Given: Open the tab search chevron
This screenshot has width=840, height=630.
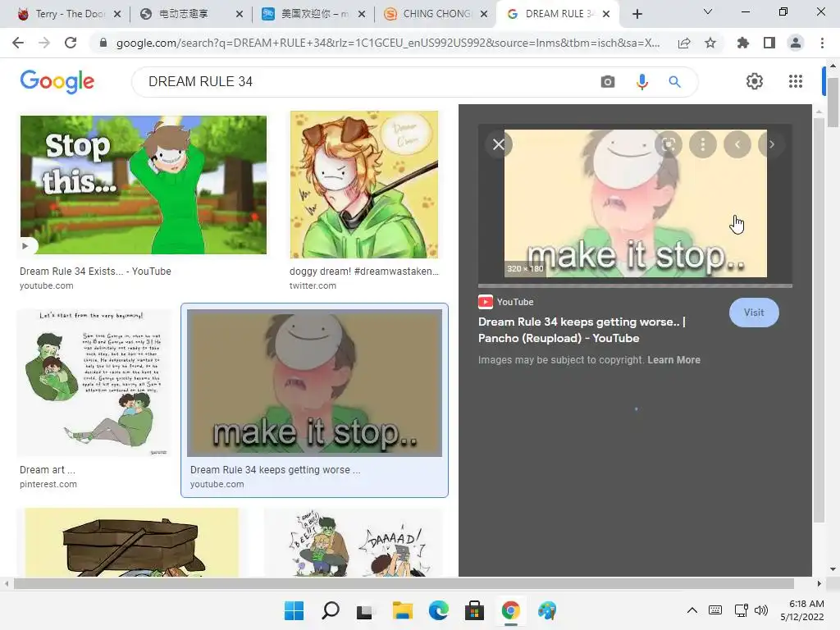Looking at the screenshot, I should pos(708,11).
